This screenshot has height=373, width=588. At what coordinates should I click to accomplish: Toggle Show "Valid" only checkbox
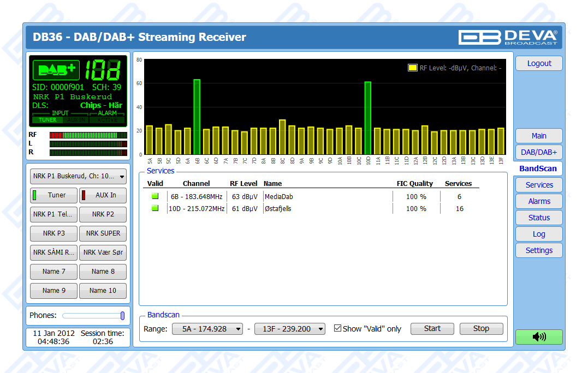pyautogui.click(x=337, y=328)
